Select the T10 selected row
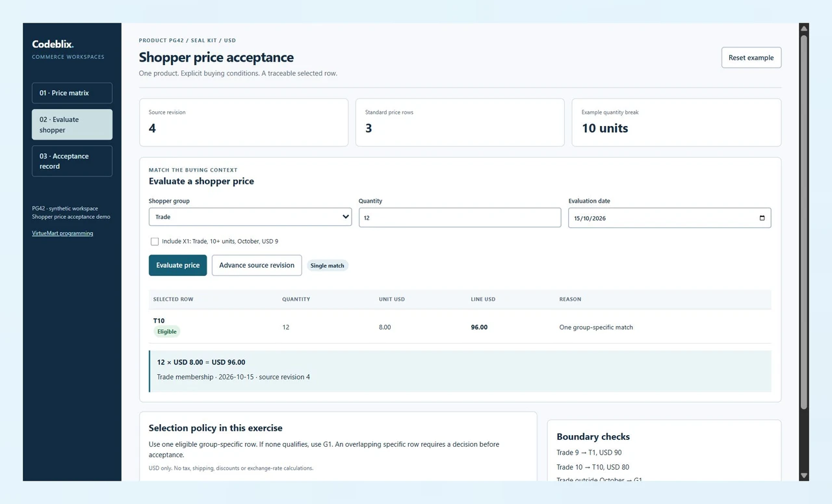Viewport: 832px width, 504px height. (460, 327)
